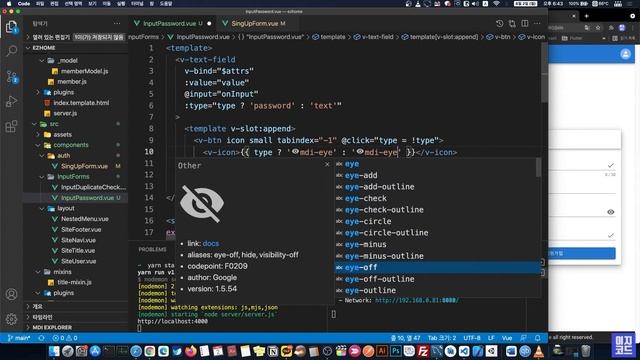The height and width of the screenshot is (360, 640).
Task: Open memberModel.js file
Action: (x=84, y=71)
